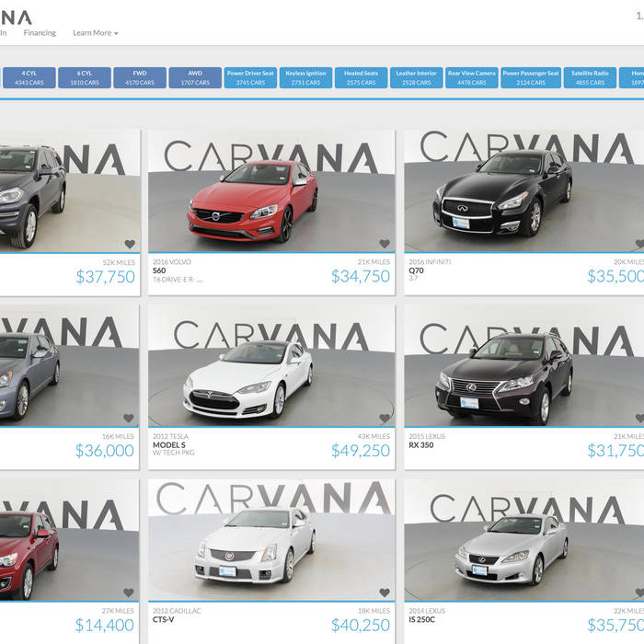Toggle the 4 CYL filter

pyautogui.click(x=29, y=77)
